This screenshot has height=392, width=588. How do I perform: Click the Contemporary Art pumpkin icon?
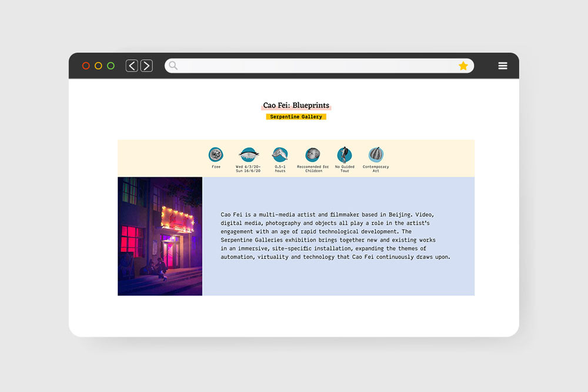[x=376, y=155]
